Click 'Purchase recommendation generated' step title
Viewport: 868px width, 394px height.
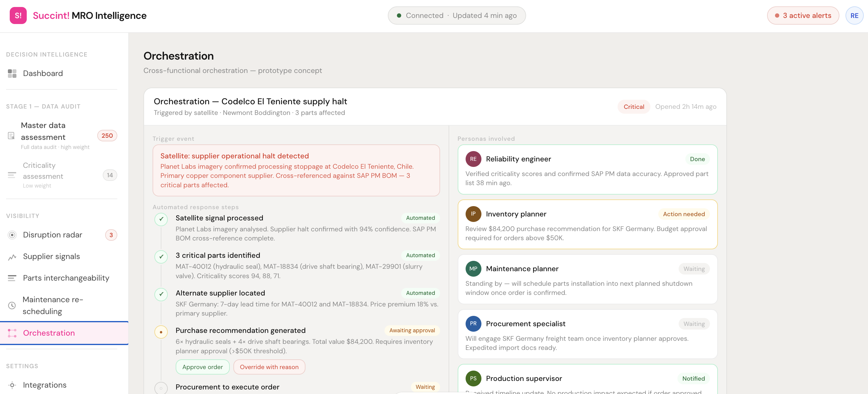[241, 331]
